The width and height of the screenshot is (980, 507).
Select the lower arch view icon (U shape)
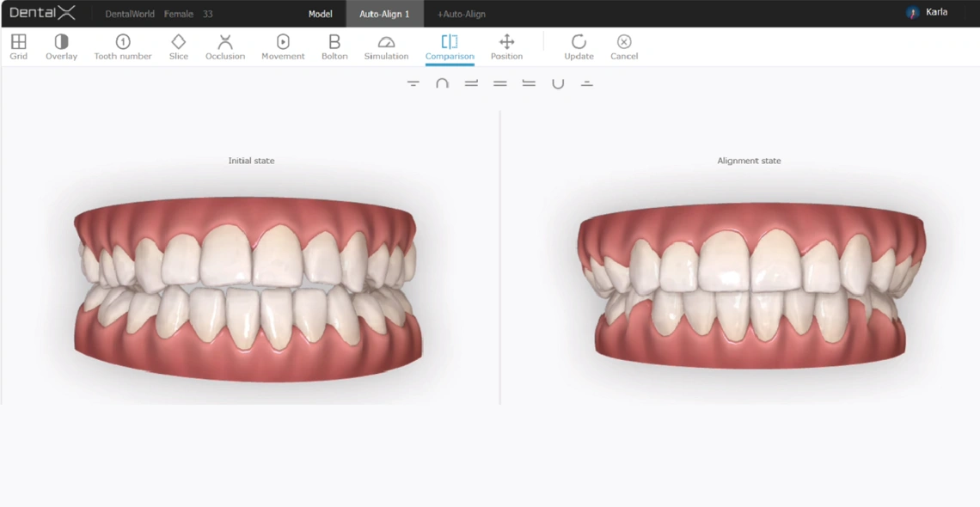558,83
